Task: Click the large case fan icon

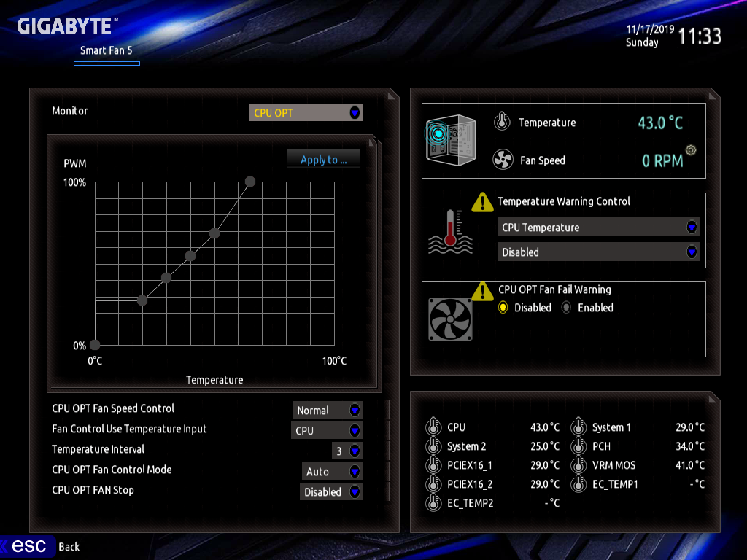Action: coord(450,319)
